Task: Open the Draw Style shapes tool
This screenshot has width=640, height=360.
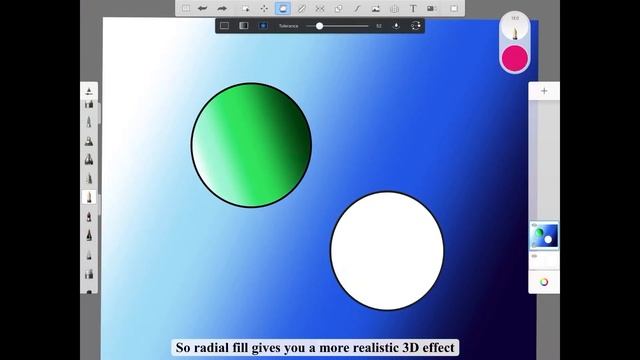Action: tap(338, 8)
